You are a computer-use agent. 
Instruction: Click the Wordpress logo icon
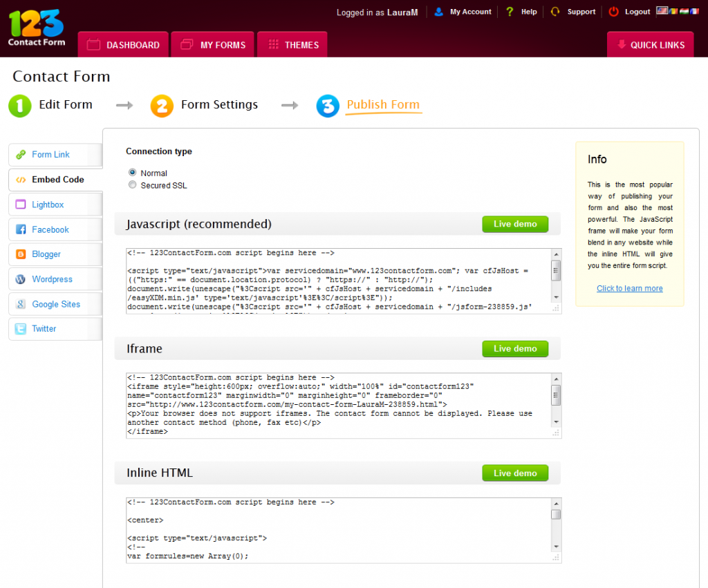pyautogui.click(x=21, y=279)
